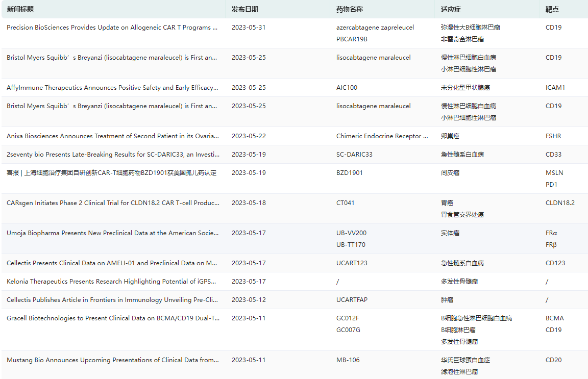The image size is (588, 379).
Task: Select drug name UB-VV200
Action: pyautogui.click(x=351, y=233)
